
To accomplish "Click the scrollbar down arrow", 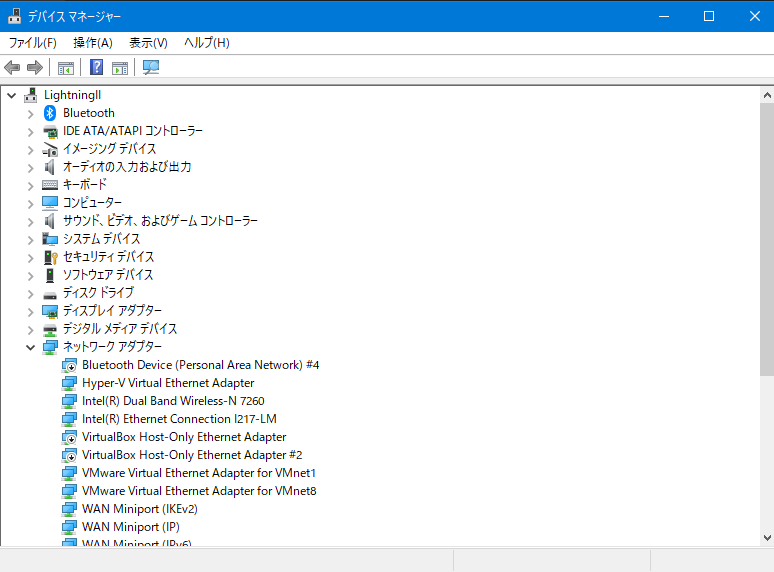I will pyautogui.click(x=767, y=538).
